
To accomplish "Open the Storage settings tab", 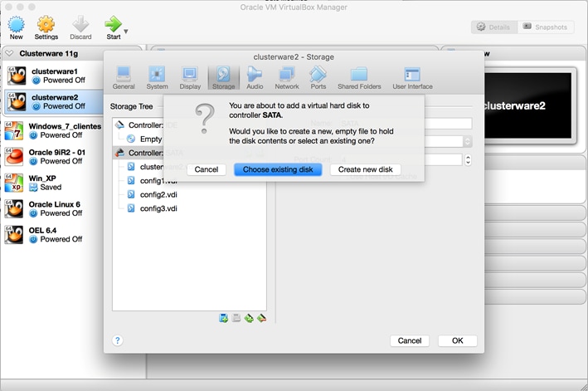I will (x=223, y=78).
